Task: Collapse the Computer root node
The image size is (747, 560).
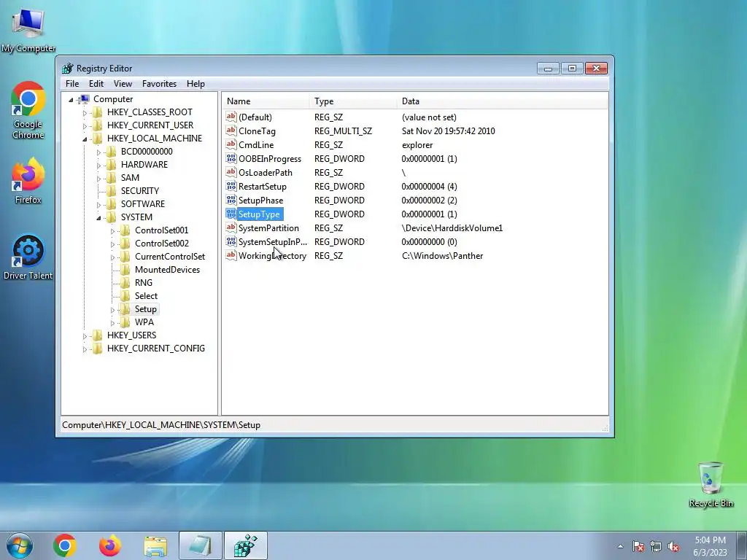Action: tap(71, 99)
